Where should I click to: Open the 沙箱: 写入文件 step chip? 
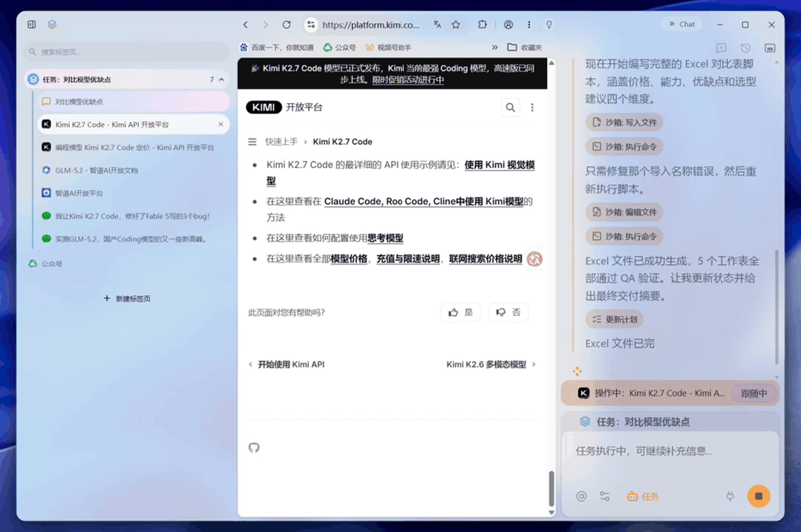click(624, 122)
